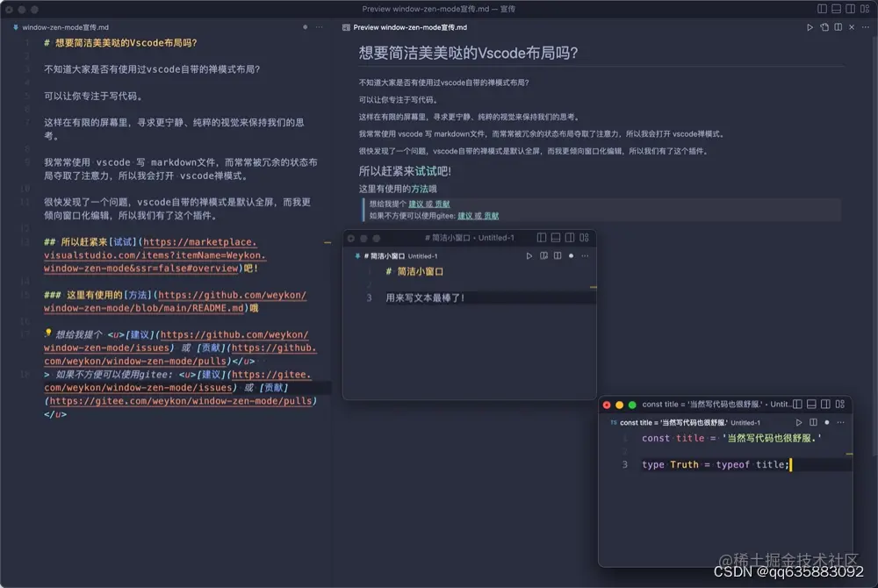Select the Preview window-zen-mode宣传.md tab
This screenshot has height=588, width=878.
coord(410,27)
